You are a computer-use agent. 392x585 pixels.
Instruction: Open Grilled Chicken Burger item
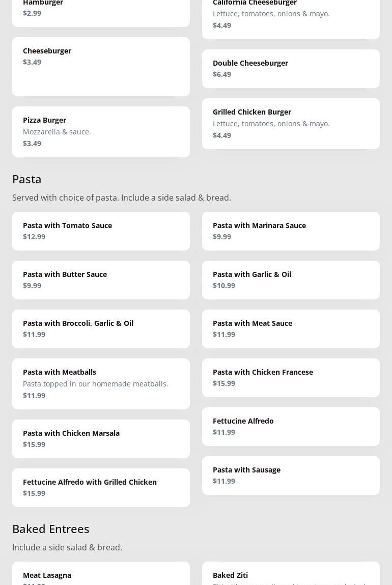click(x=291, y=123)
